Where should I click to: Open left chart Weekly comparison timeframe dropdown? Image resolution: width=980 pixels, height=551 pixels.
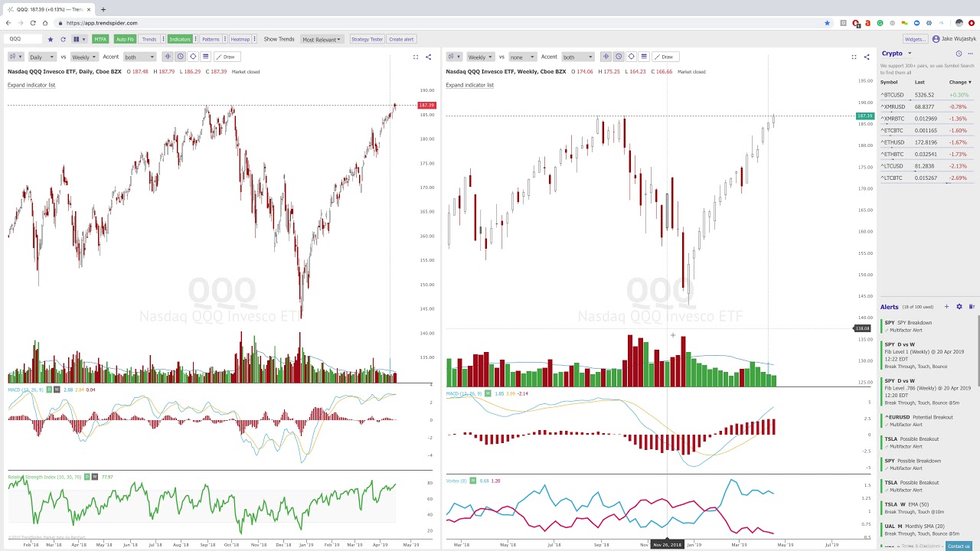(x=84, y=57)
